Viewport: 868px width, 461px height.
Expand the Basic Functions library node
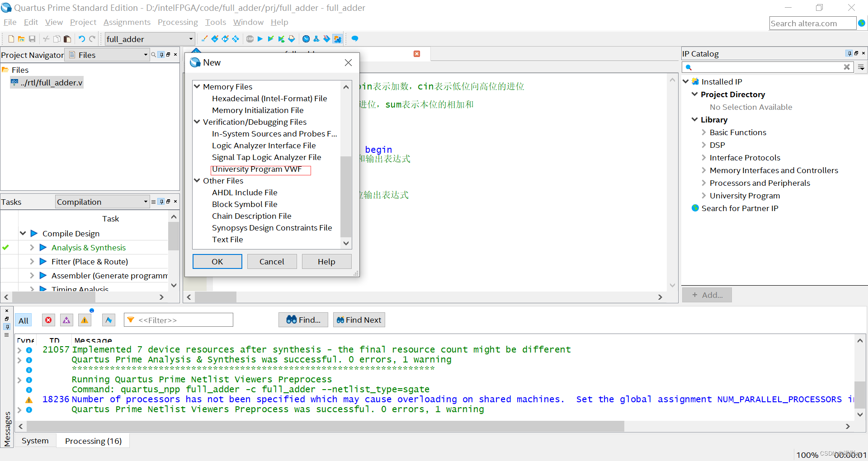(703, 132)
